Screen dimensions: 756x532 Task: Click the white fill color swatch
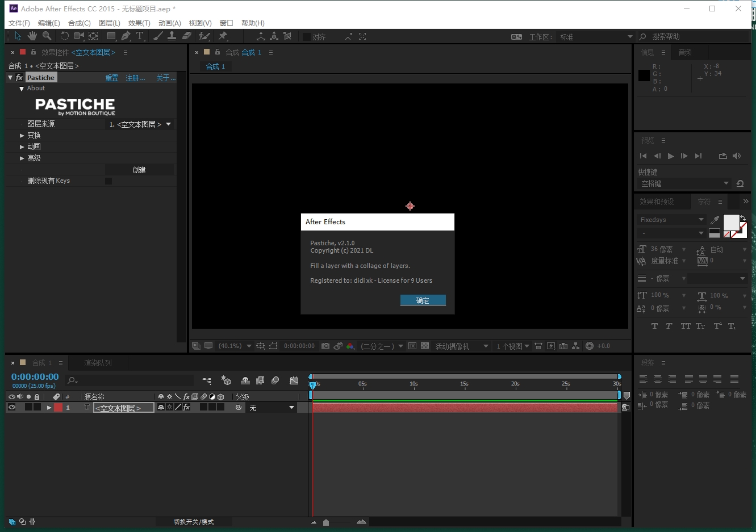click(731, 223)
